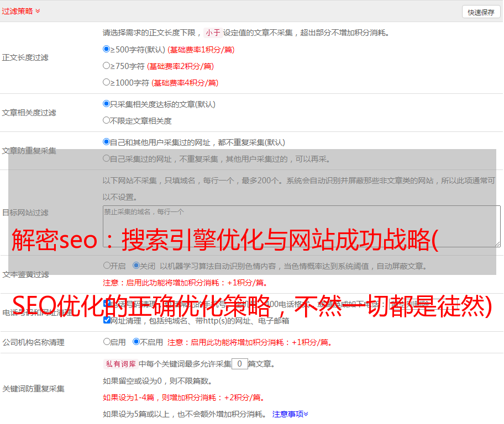Click the 如果留空或设为0，则不限篇数 text
The height and width of the screenshot is (424, 504).
(x=158, y=381)
